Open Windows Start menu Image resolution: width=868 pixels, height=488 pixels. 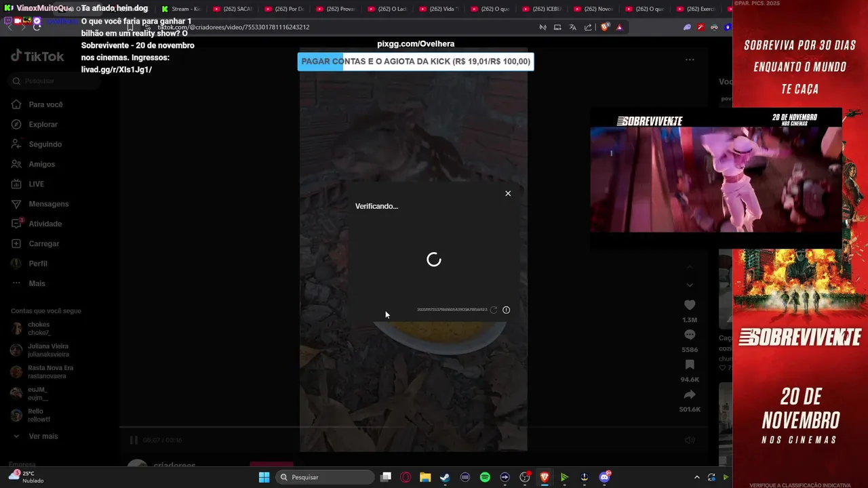264,477
